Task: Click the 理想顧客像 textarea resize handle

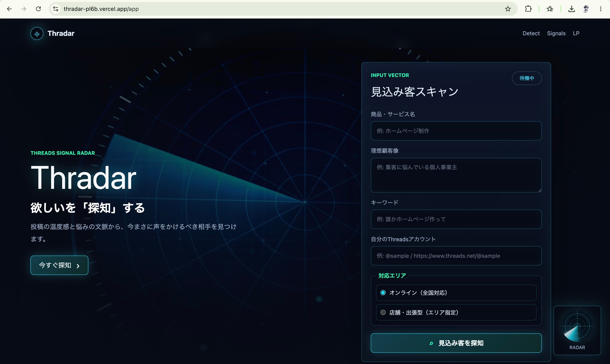Action: click(x=540, y=190)
